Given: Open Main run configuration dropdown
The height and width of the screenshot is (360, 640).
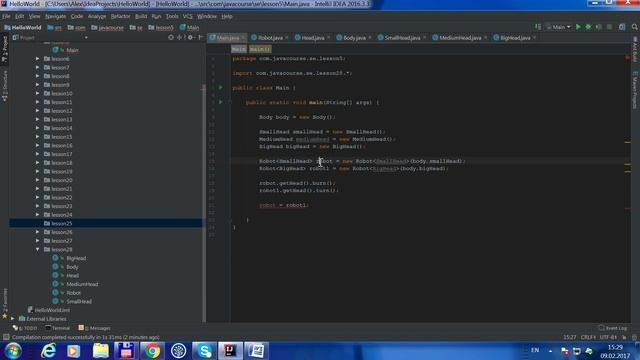Looking at the screenshot, I should (x=558, y=27).
